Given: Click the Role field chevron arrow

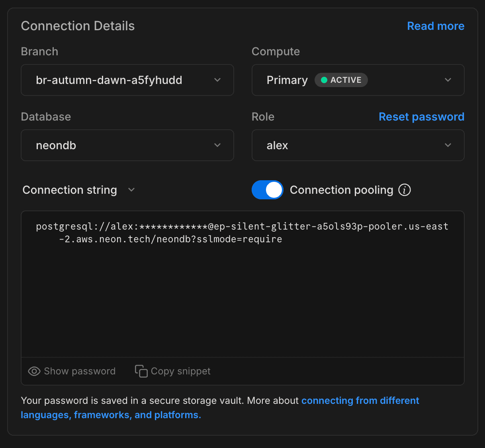Looking at the screenshot, I should 448,145.
